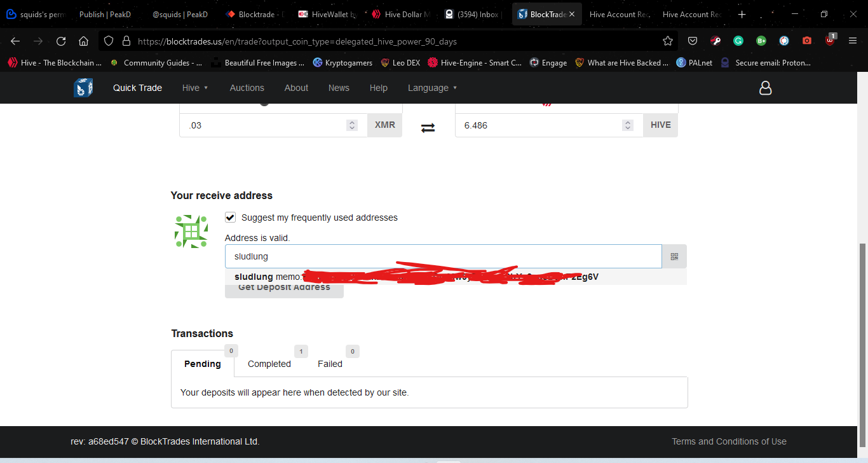Open Hive - The Blockchain bookmark
This screenshot has width=868, height=463.
tap(55, 62)
